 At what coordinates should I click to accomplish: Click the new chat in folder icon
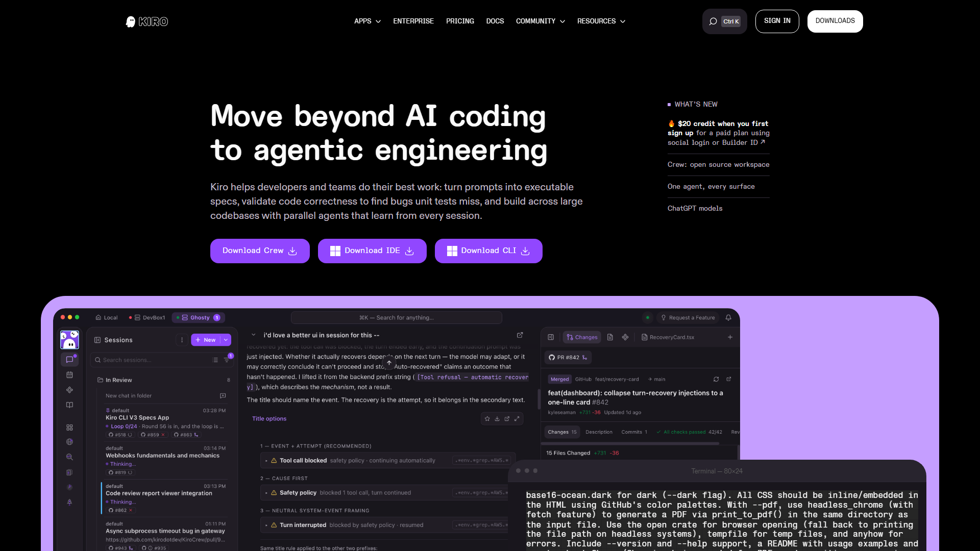click(223, 396)
